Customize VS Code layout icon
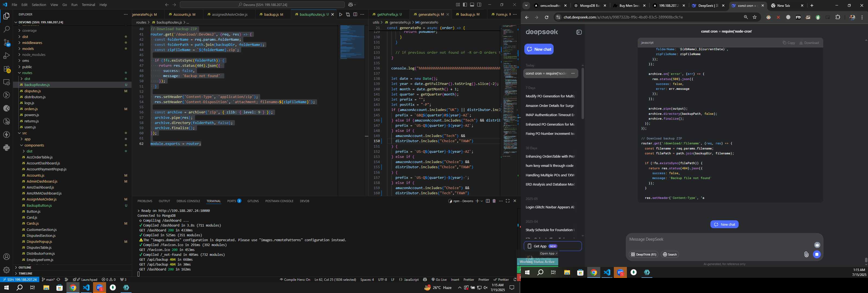This screenshot has width=868, height=293. [x=458, y=5]
